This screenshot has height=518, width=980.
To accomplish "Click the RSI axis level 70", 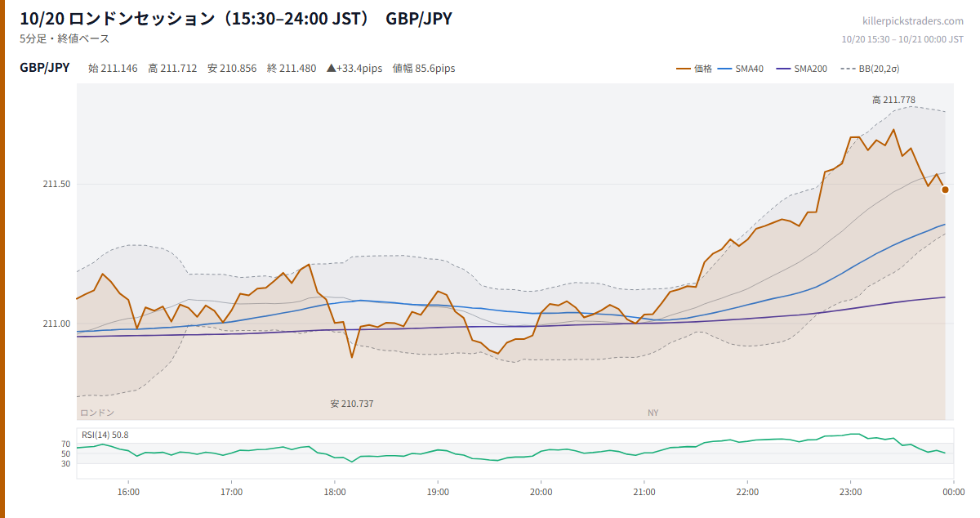I will coord(66,444).
